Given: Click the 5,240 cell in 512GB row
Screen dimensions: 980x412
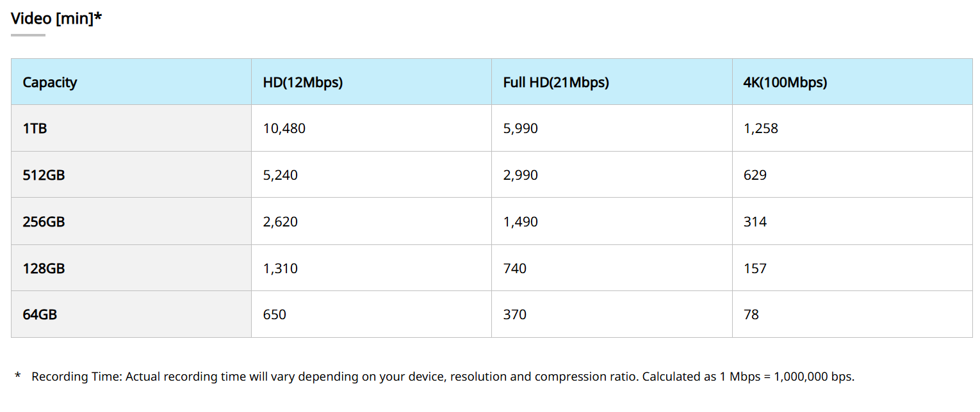Looking at the screenshot, I should tap(281, 175).
